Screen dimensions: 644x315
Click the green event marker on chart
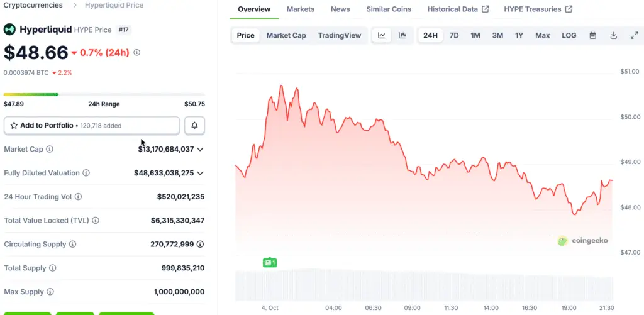[270, 262]
